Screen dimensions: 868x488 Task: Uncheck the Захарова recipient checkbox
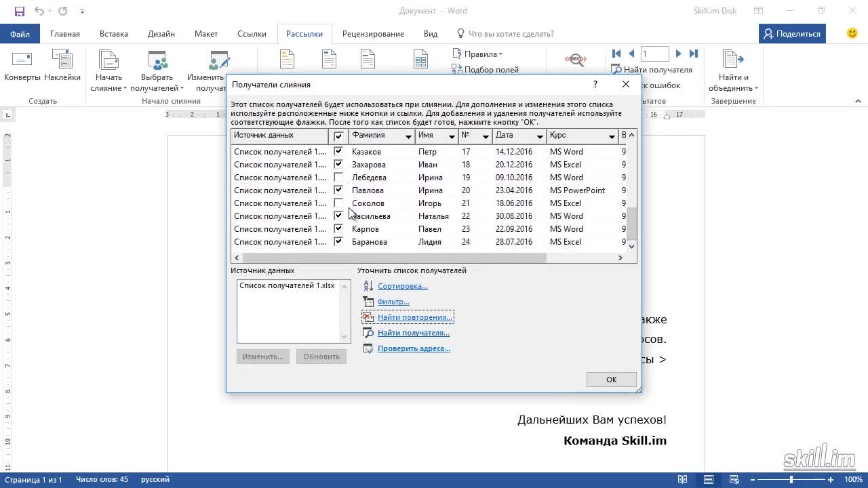click(x=338, y=164)
